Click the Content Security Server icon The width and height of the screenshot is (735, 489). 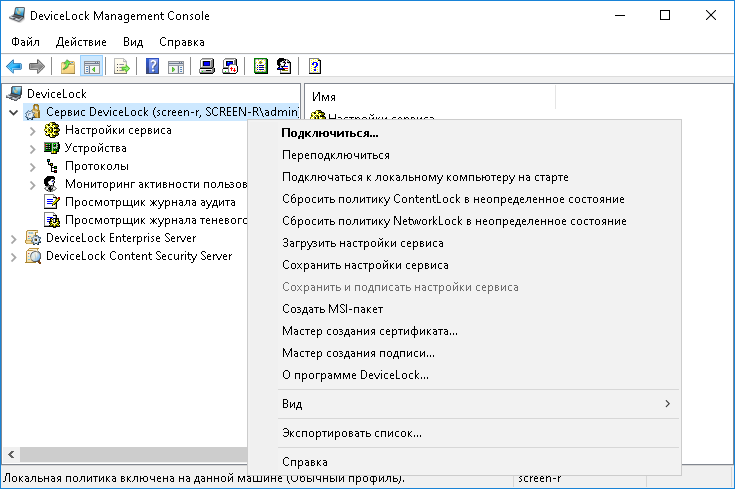33,256
